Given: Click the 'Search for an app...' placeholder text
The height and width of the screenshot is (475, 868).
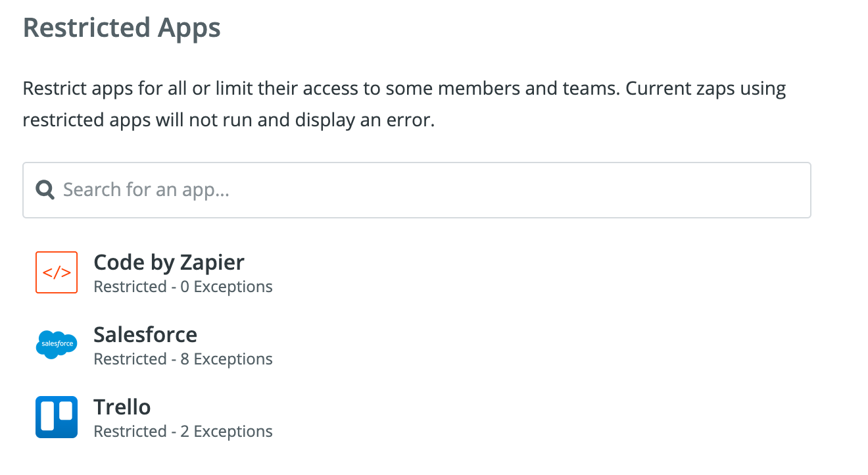Looking at the screenshot, I should coord(146,190).
